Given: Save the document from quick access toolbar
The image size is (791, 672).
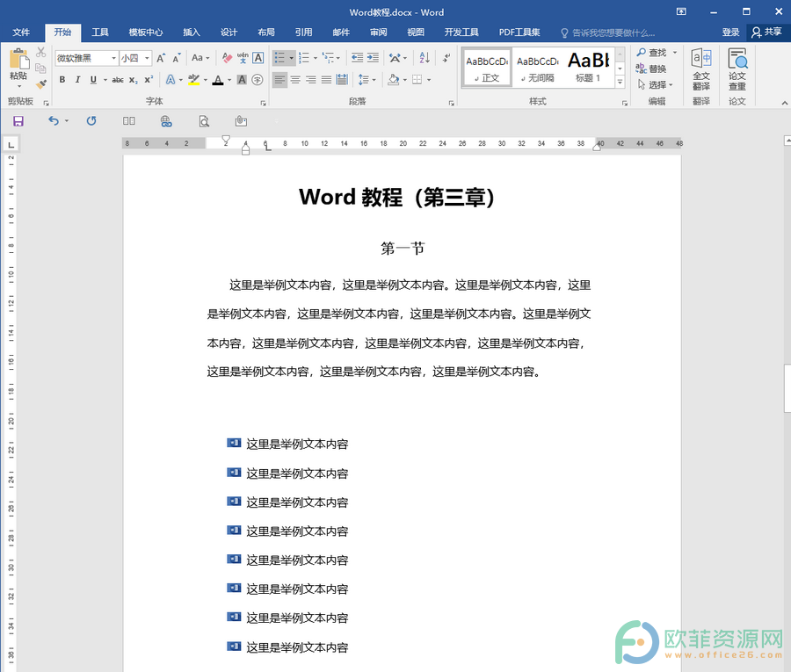Looking at the screenshot, I should point(18,121).
